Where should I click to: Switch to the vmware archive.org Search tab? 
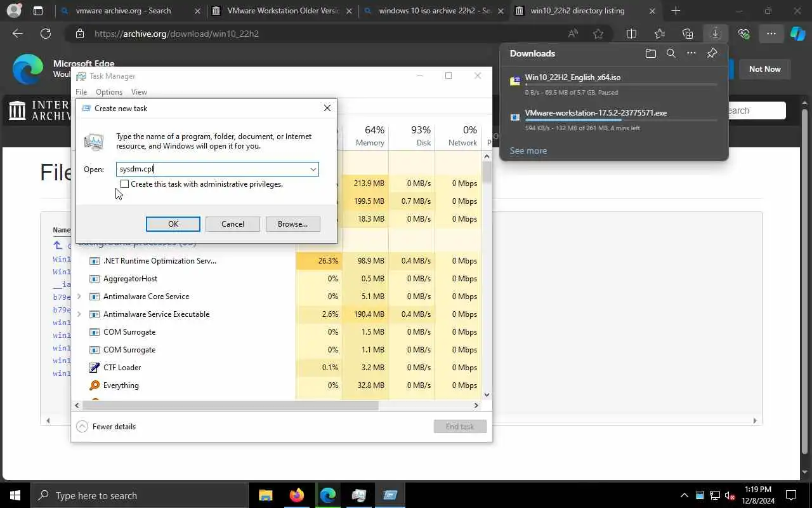(x=130, y=11)
